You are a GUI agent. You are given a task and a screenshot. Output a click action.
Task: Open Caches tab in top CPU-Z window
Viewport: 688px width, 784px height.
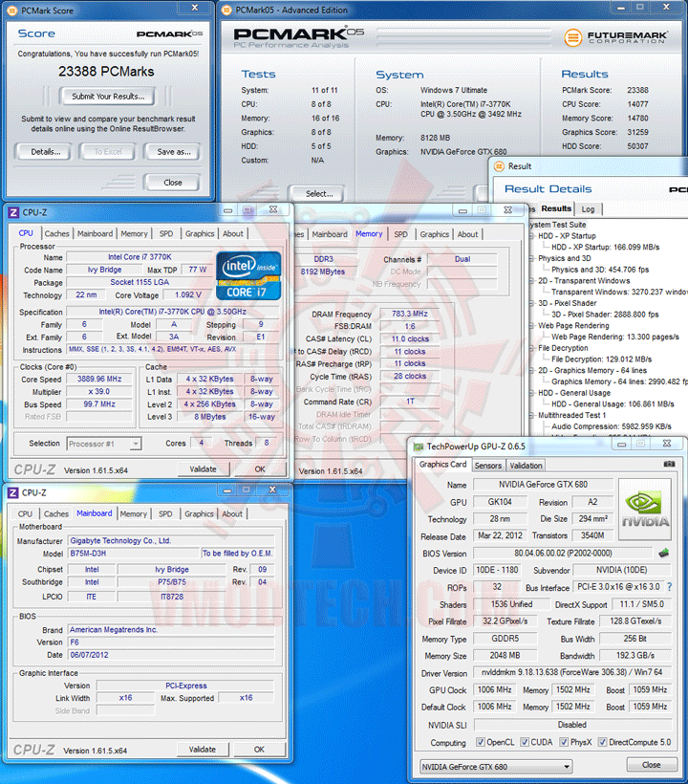pos(57,233)
